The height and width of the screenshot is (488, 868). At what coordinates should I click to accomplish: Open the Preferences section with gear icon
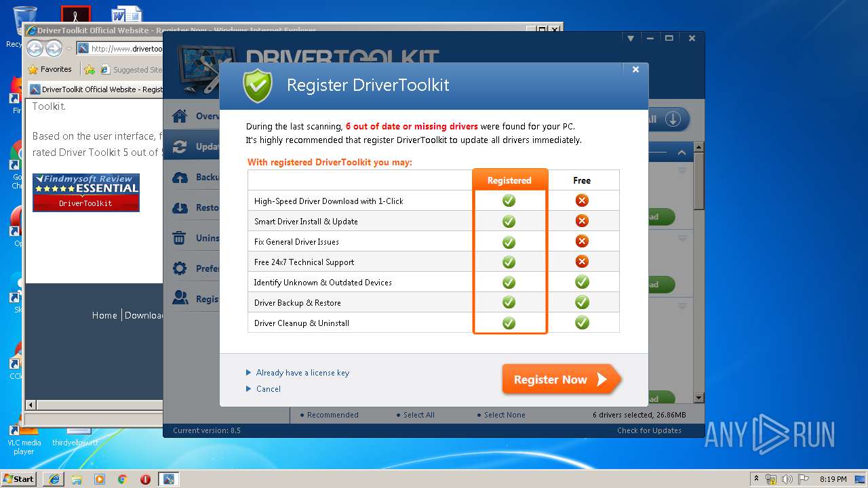tap(192, 268)
